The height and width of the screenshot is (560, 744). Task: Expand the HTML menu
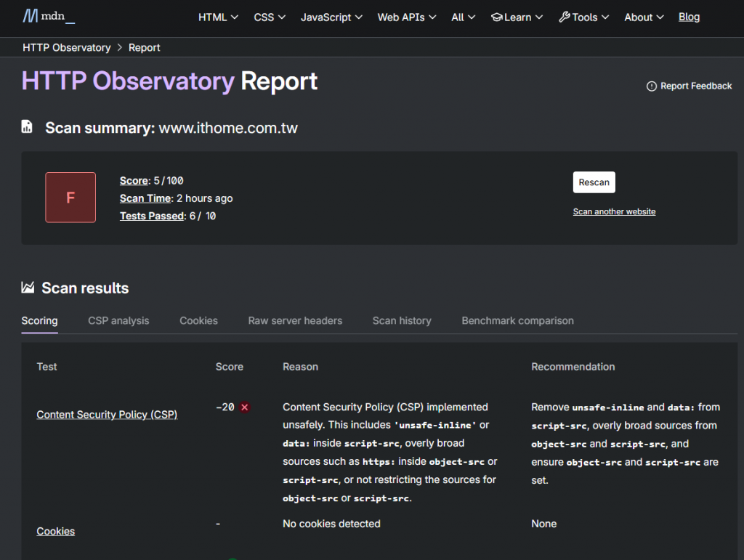[218, 17]
